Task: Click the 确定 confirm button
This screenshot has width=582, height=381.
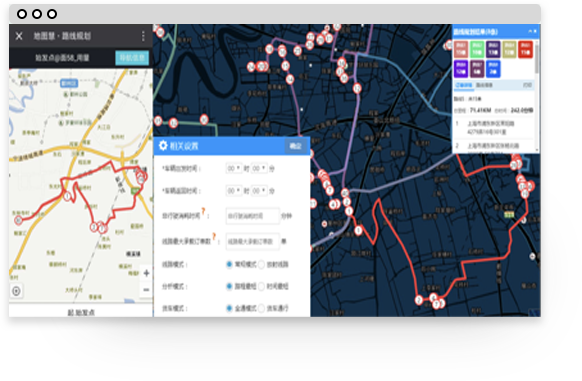Action: pyautogui.click(x=295, y=146)
